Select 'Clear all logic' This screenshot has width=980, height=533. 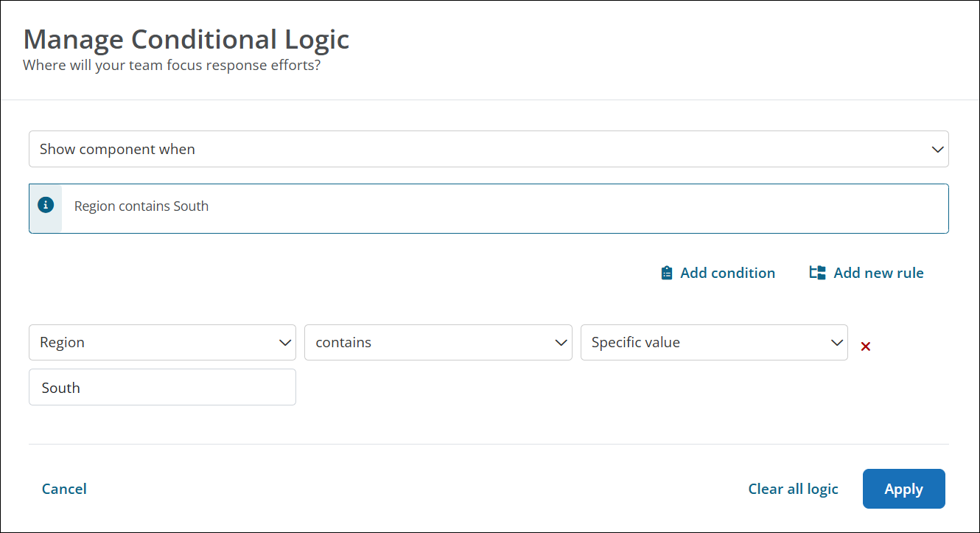point(793,489)
